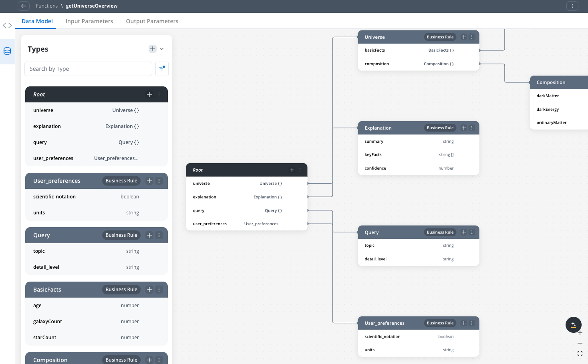Select basicFacts field on Universe node
The height and width of the screenshot is (364, 588).
(419, 50)
